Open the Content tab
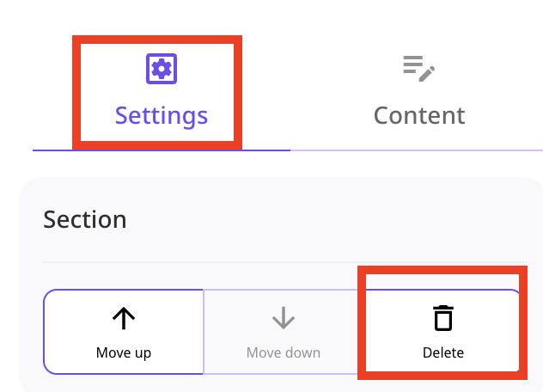Image resolution: width=543 pixels, height=392 pixels. coord(419,91)
